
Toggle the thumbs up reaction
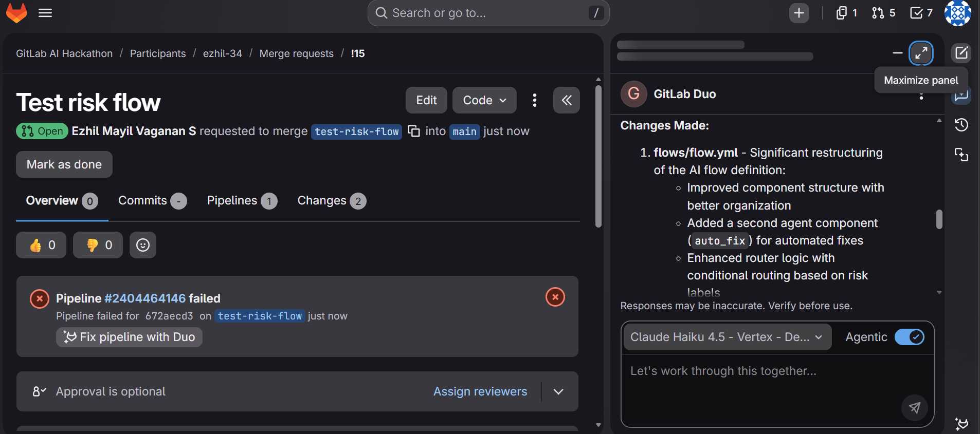click(41, 245)
